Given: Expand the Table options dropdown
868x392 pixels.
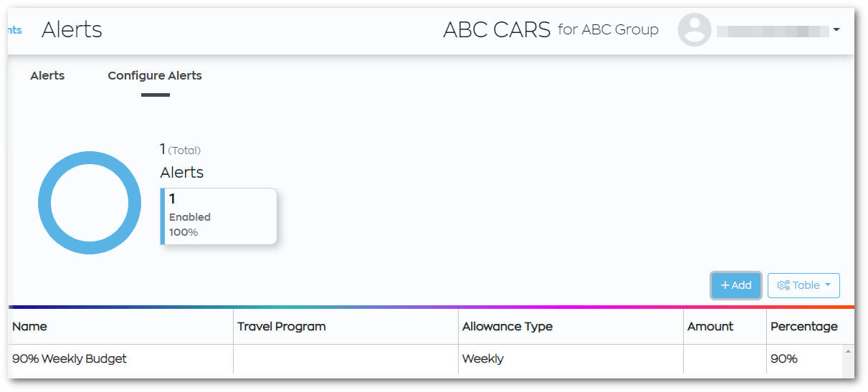Looking at the screenshot, I should click(803, 285).
